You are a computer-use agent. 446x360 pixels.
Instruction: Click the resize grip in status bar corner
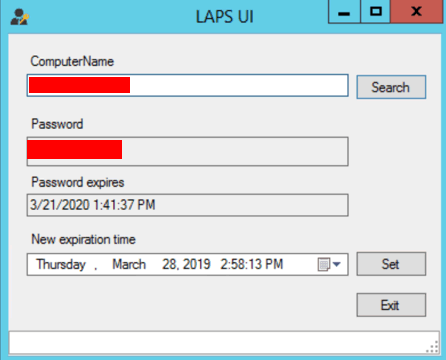click(432, 347)
